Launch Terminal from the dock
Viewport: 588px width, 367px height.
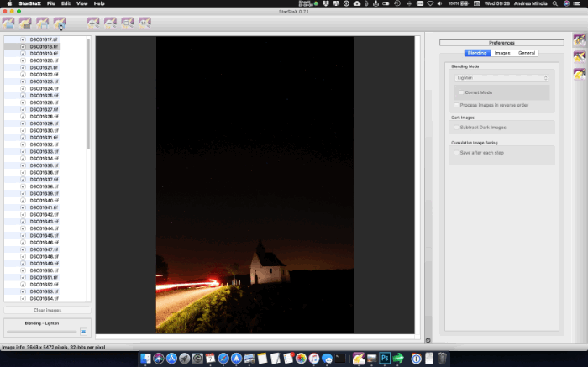click(340, 359)
